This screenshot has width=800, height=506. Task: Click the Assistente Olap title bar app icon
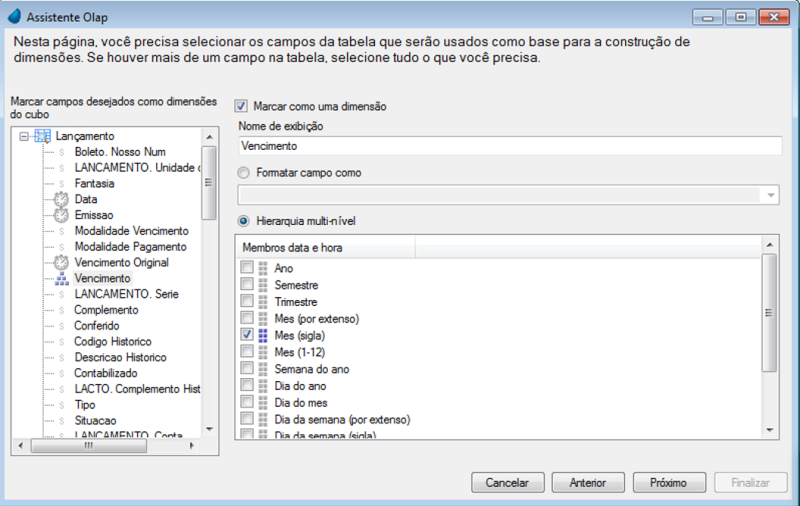click(x=14, y=16)
